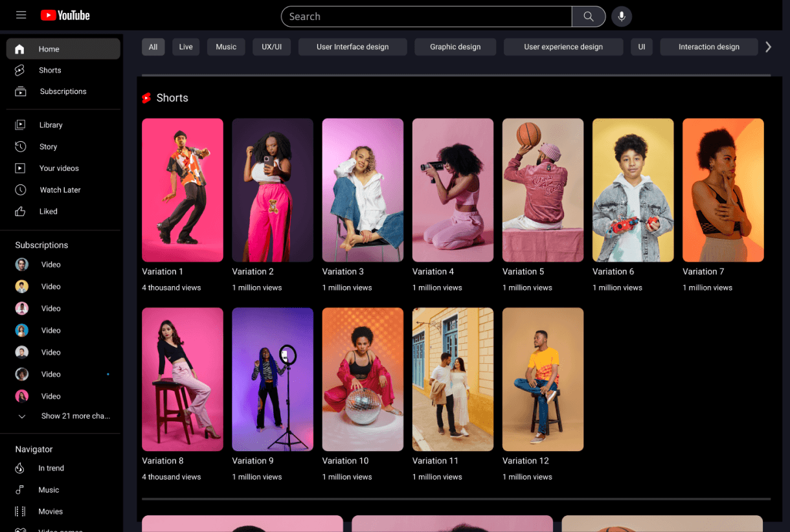This screenshot has width=790, height=532.
Task: Open Shorts from the sidebar
Action: pos(50,70)
